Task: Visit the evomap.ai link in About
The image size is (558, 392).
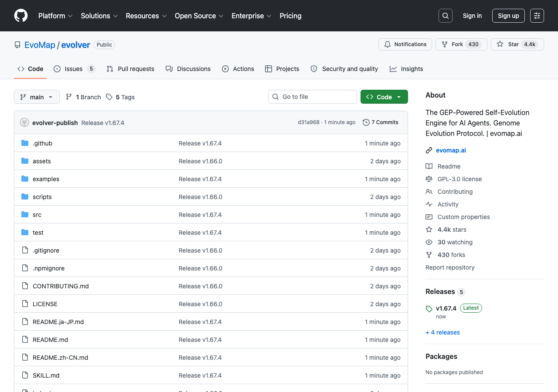Action: 451,150
